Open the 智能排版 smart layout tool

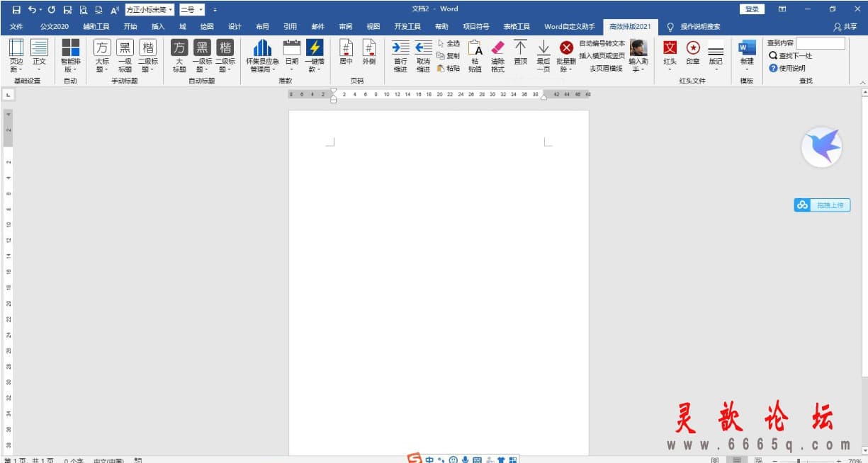(x=70, y=56)
